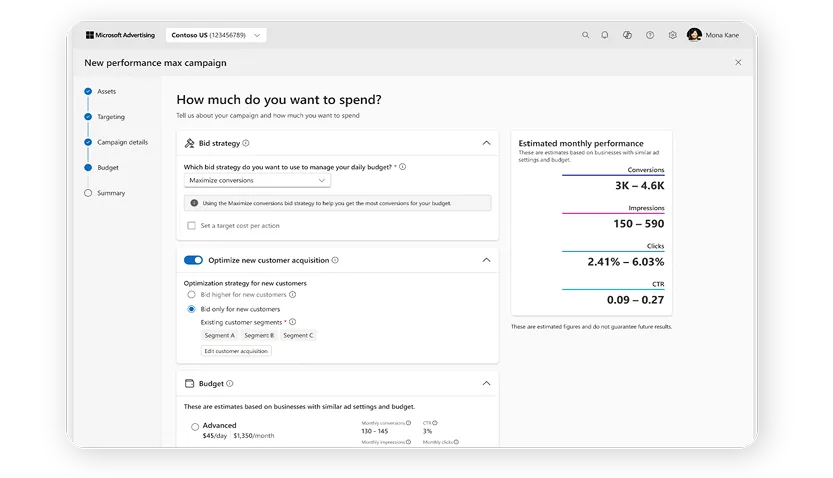
Task: Click the search icon in top bar
Action: 586,35
